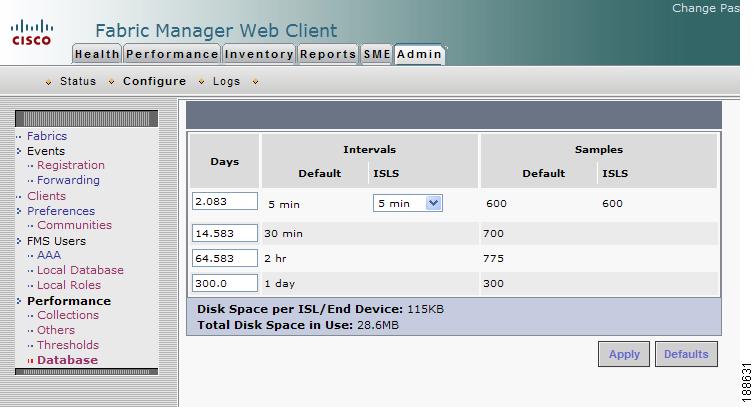Click the Cisco logo
The width and height of the screenshot is (755, 407).
(x=32, y=32)
